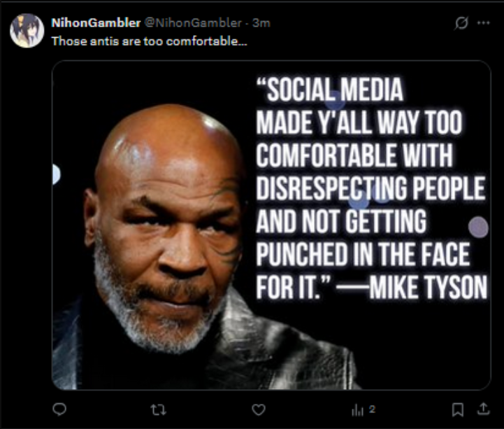Reply to NihonGambler's post
Viewport: 504px width, 429px height.
coord(60,409)
